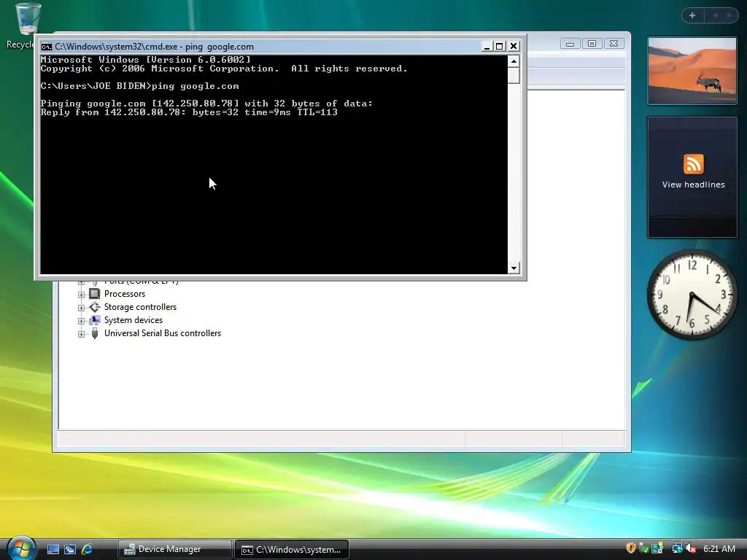The height and width of the screenshot is (560, 747).
Task: Click the analog Clock sidebar gadget
Action: click(692, 295)
